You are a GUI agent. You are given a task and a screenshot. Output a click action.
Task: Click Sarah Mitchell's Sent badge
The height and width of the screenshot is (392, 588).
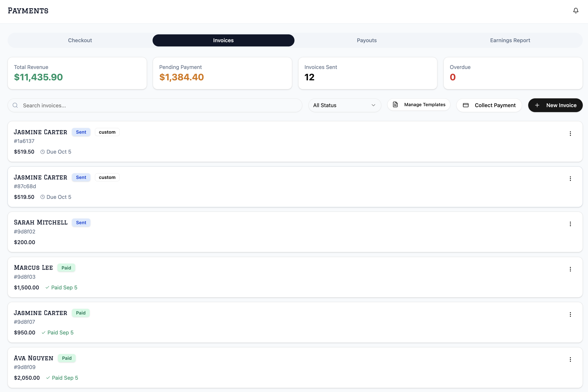81,223
